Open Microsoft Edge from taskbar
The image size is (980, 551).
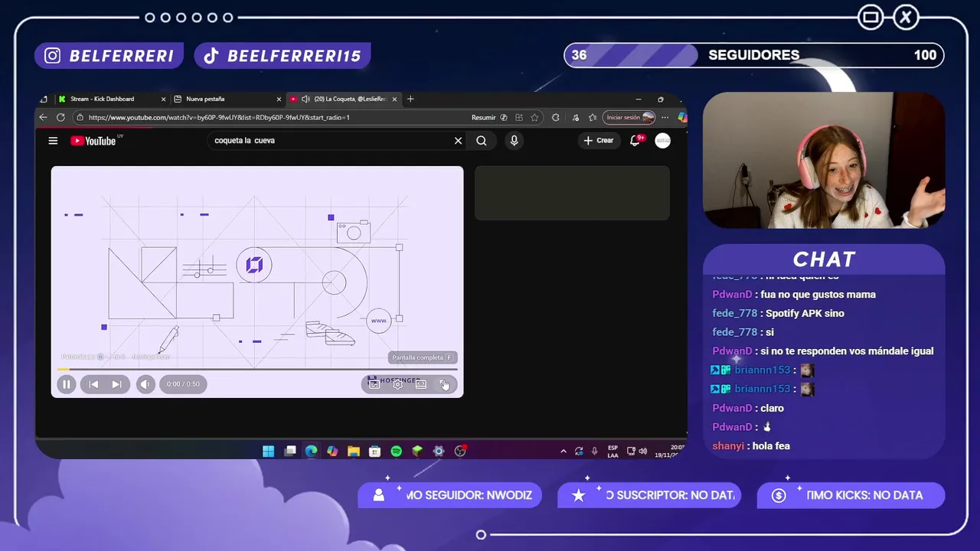311,452
